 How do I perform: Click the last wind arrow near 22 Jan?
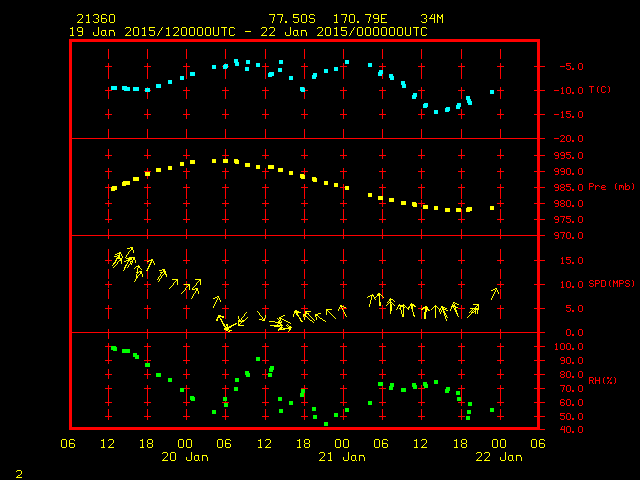tap(494, 293)
